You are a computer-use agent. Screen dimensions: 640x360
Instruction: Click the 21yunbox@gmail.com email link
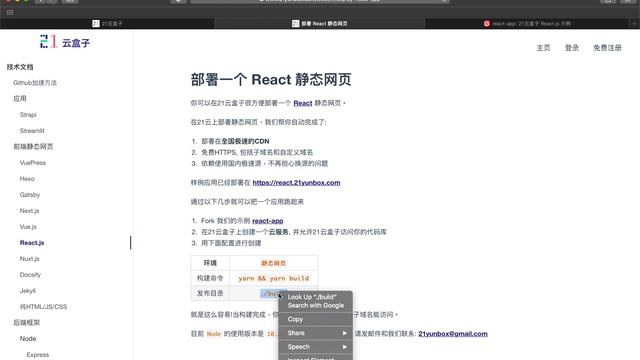point(453,333)
